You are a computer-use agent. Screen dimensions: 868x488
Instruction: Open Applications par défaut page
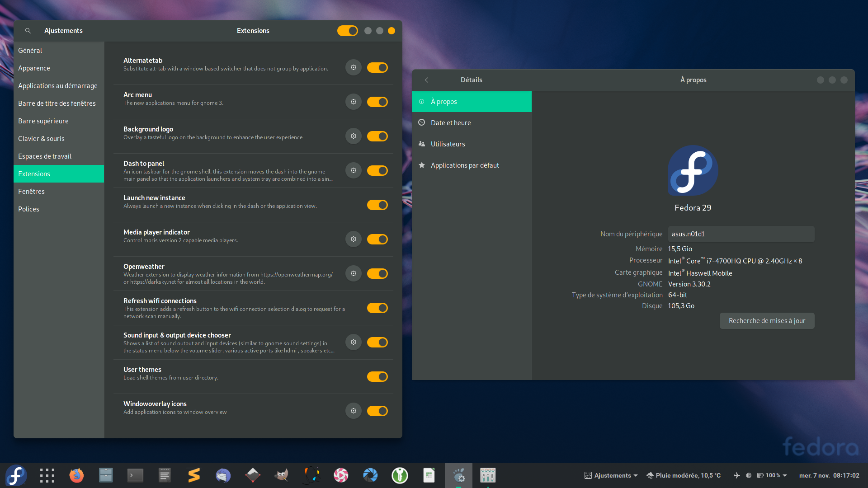click(465, 165)
